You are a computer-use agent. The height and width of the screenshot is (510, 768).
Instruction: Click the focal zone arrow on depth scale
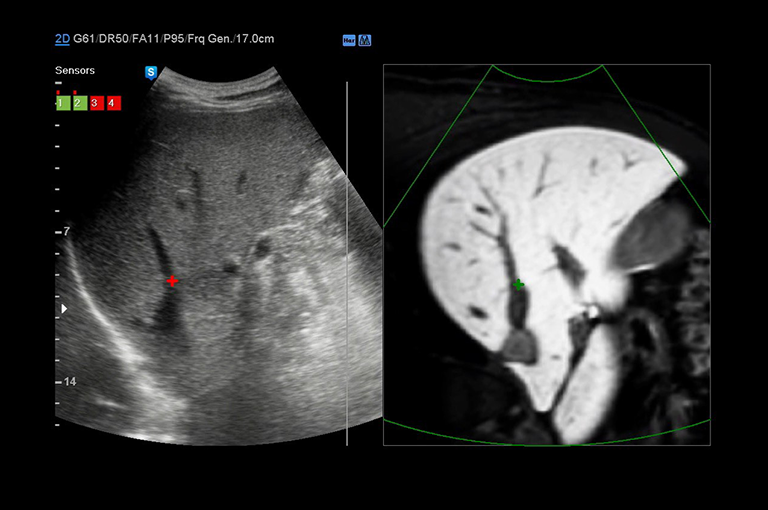[x=65, y=309]
